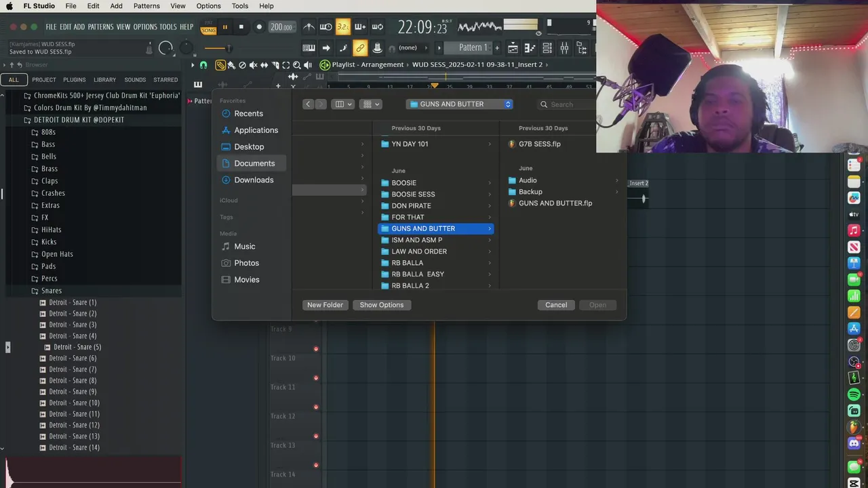Viewport: 868px width, 488px height.
Task: Open the Mixer view icon
Action: [564, 47]
